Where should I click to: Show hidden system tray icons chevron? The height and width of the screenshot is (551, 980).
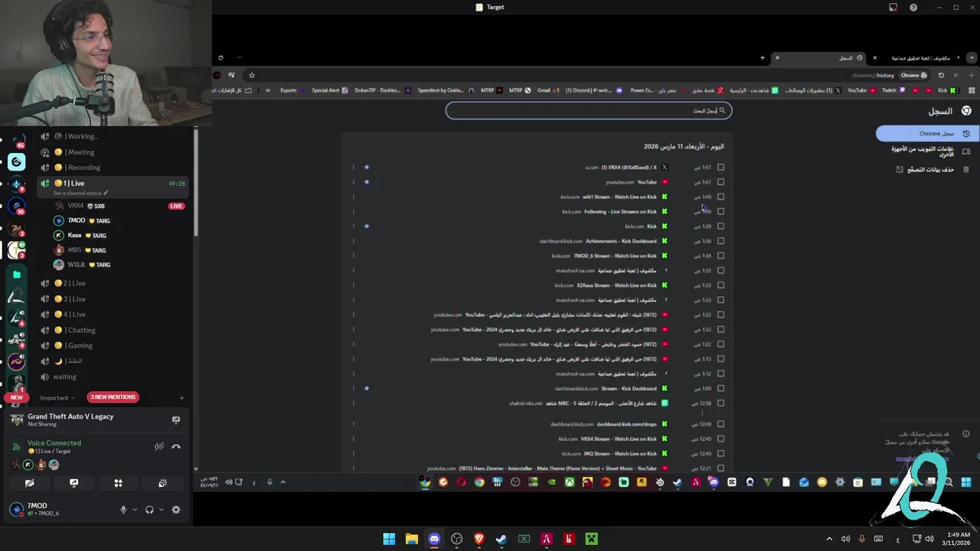click(x=829, y=540)
